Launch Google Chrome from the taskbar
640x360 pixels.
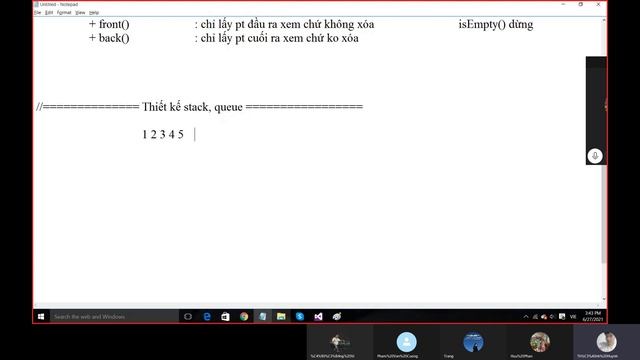point(244,316)
